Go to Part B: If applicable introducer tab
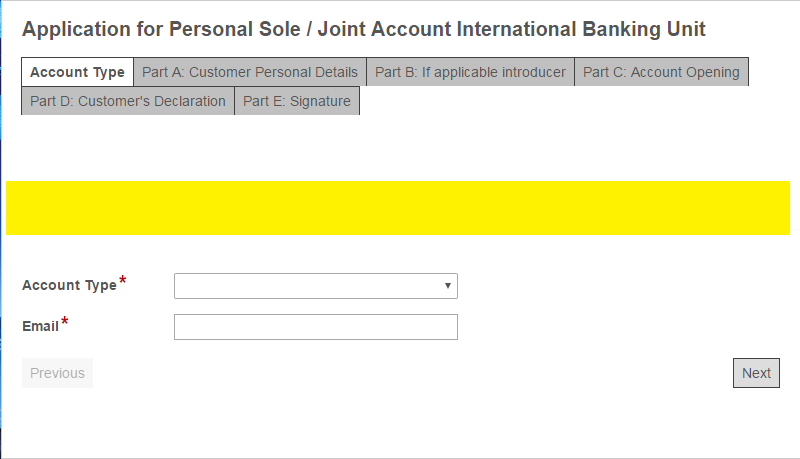The width and height of the screenshot is (800, 459). coord(470,72)
